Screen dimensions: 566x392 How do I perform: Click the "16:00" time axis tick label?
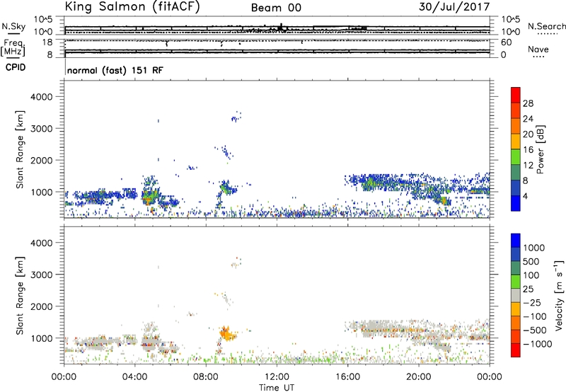(347, 377)
